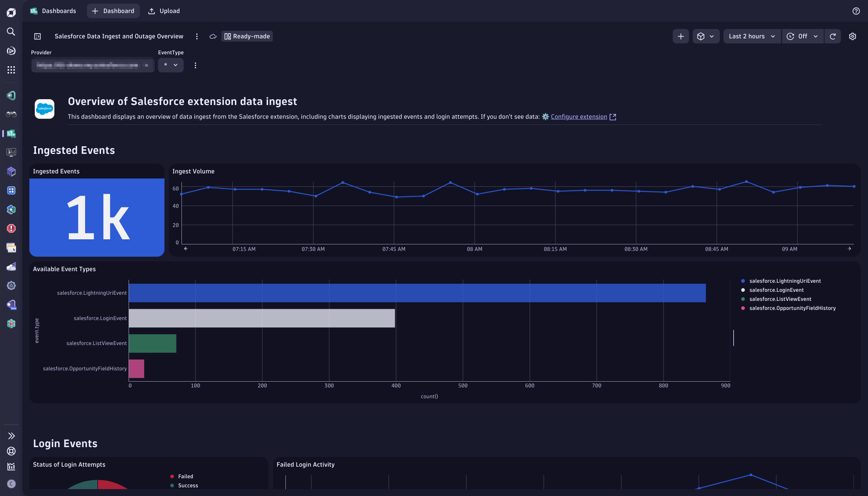Toggle salesforce.ListViewEvent legend entry

pyautogui.click(x=776, y=299)
